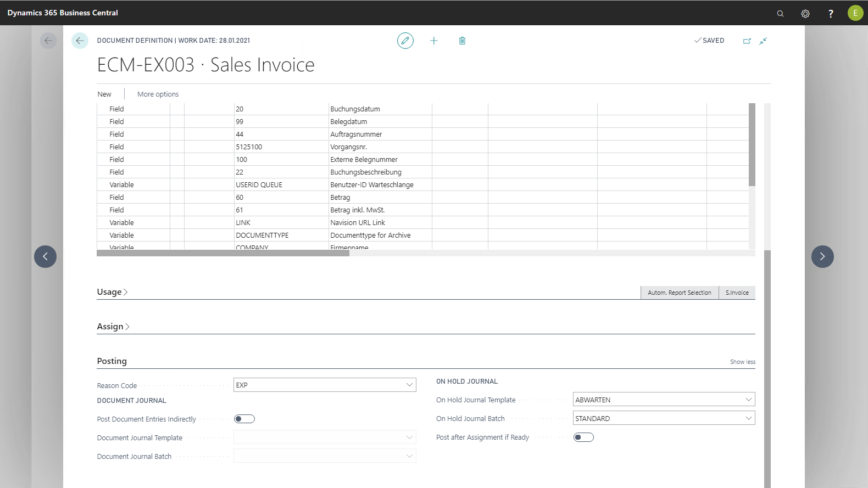Image resolution: width=868 pixels, height=488 pixels.
Task: Go to the next record arrow
Action: [822, 256]
